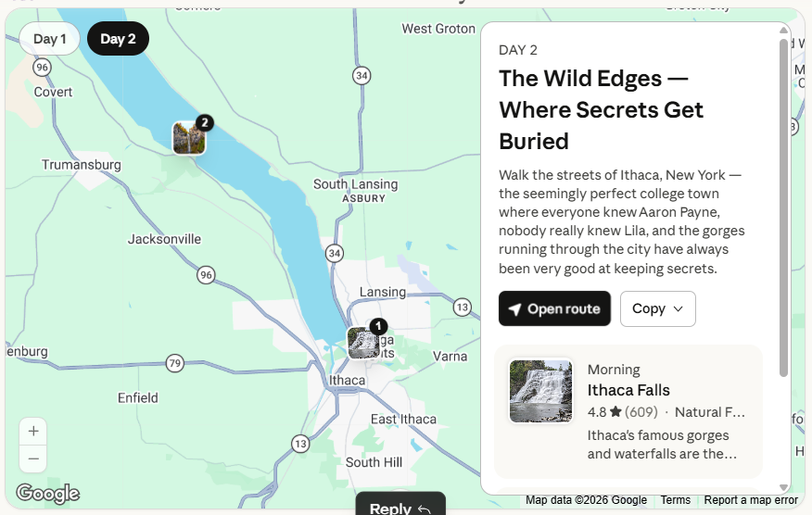Select the Day 2 pill
This screenshot has width=812, height=515.
pyautogui.click(x=118, y=39)
